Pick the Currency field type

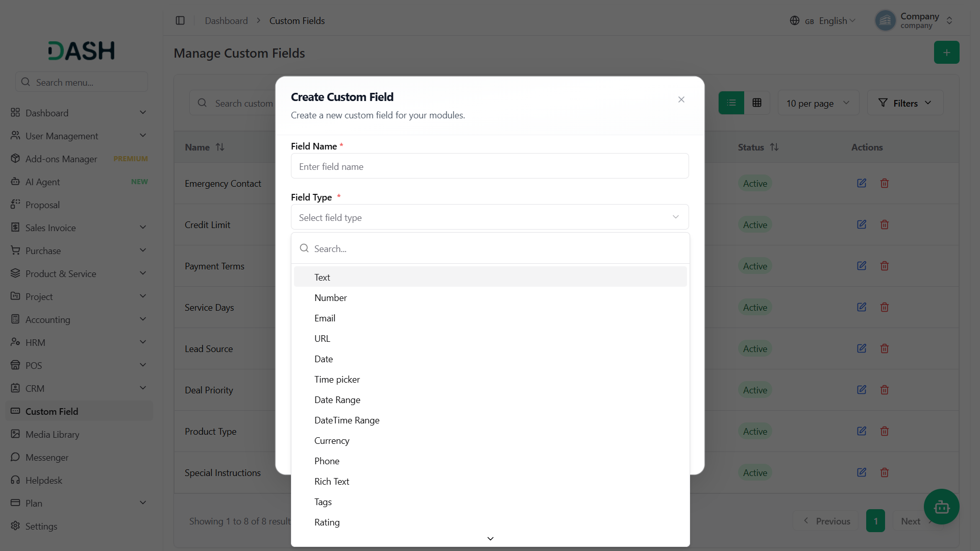(x=490, y=440)
